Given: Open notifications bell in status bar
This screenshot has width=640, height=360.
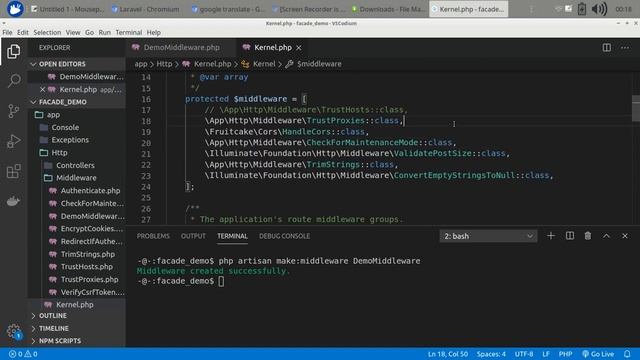Looking at the screenshot, I should click(627, 354).
